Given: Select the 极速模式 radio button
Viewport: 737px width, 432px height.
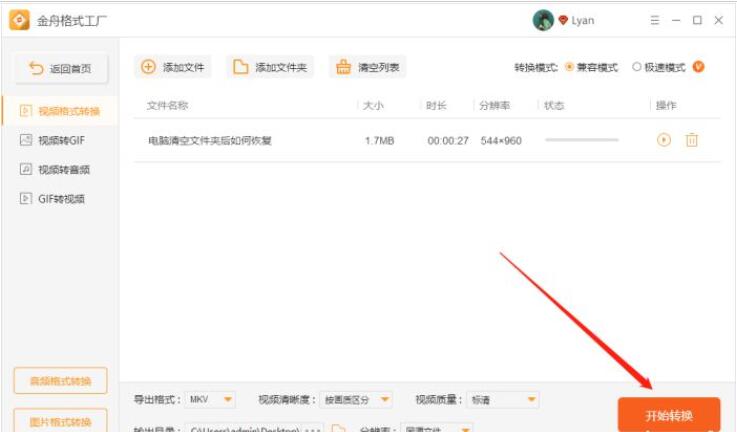Looking at the screenshot, I should tap(636, 67).
